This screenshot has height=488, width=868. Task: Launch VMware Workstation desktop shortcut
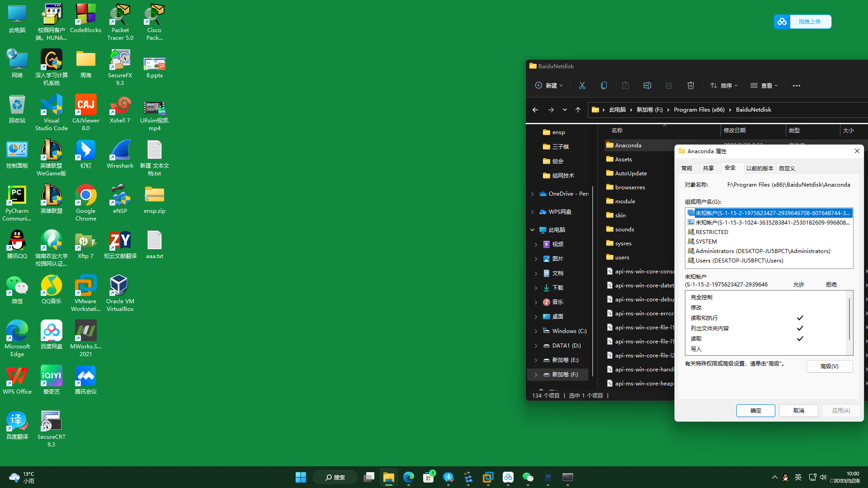click(85, 293)
